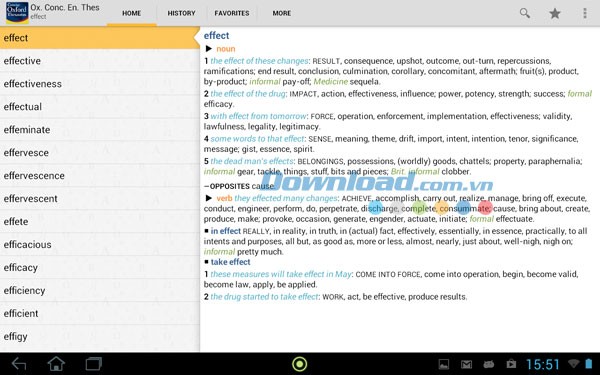Tap the Android back navigation button
This screenshot has height=375, width=600.
coord(19,364)
